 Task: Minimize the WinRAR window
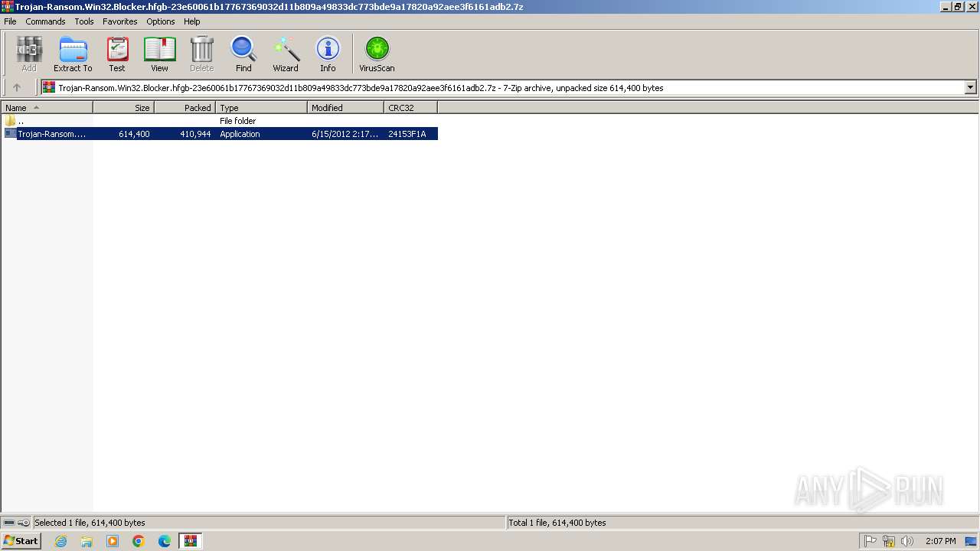pyautogui.click(x=946, y=7)
